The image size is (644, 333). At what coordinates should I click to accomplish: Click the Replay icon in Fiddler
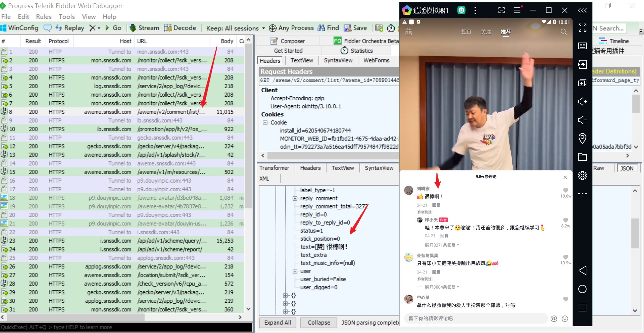70,28
